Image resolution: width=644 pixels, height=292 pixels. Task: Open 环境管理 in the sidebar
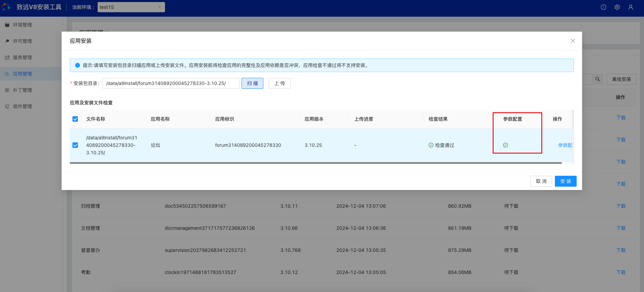tap(22, 25)
